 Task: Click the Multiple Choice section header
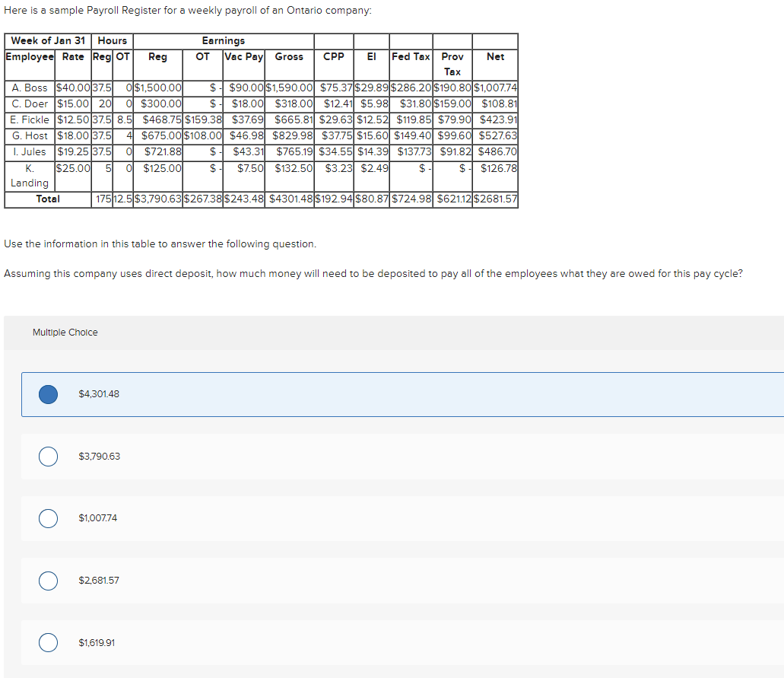[x=65, y=332]
